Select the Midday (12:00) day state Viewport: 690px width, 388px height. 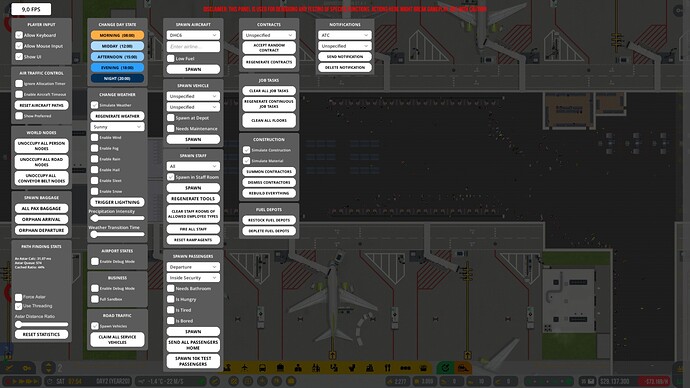[117, 46]
